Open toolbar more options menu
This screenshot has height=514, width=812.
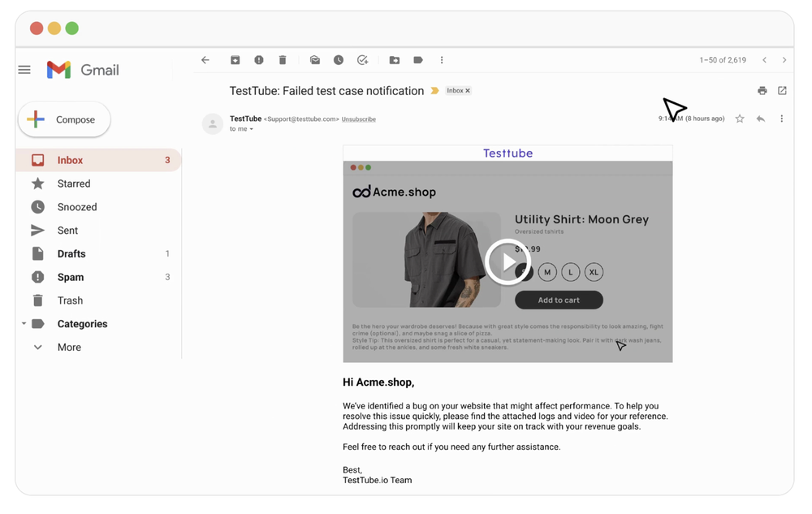(442, 60)
